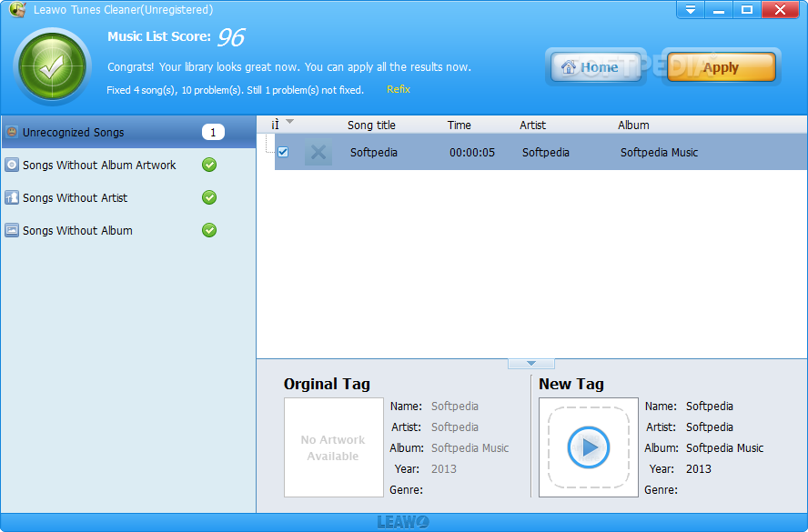808x532 pixels.
Task: Click the Music List Score value 96
Action: [231, 37]
